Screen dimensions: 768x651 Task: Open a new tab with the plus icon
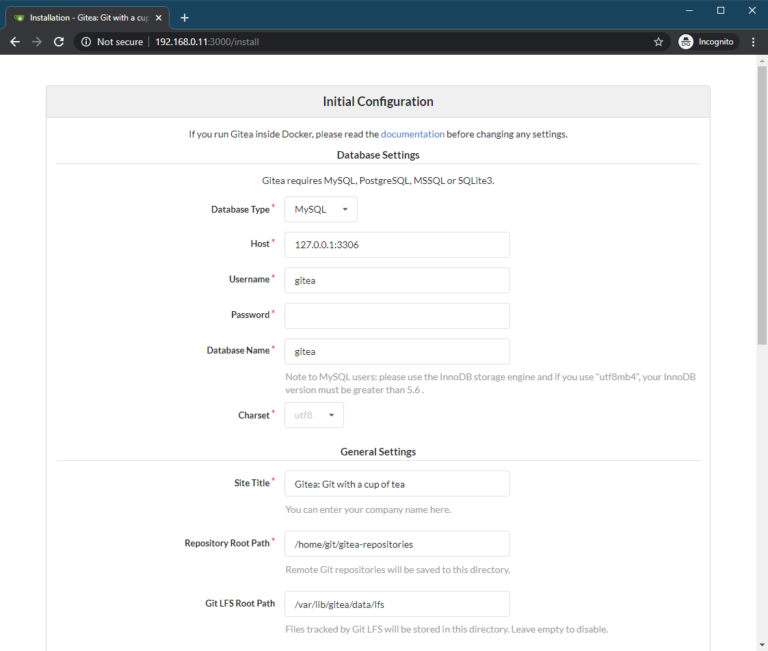click(184, 18)
